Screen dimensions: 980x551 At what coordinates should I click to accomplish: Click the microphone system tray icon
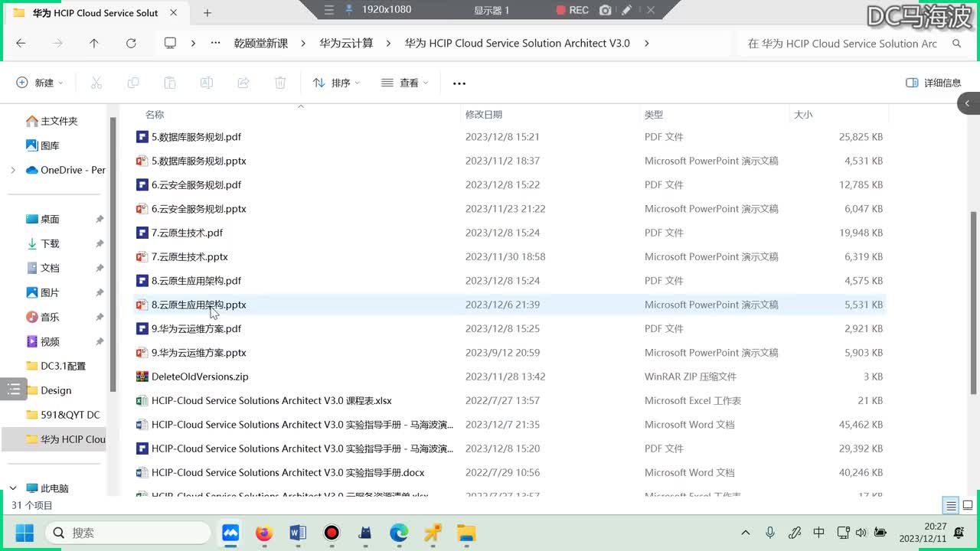(x=770, y=533)
